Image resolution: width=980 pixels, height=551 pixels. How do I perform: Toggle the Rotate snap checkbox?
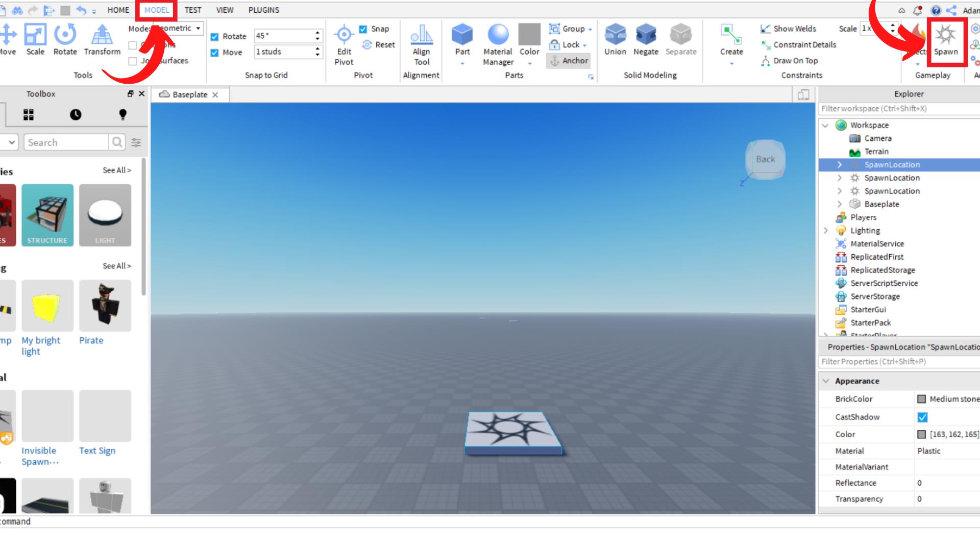point(215,37)
